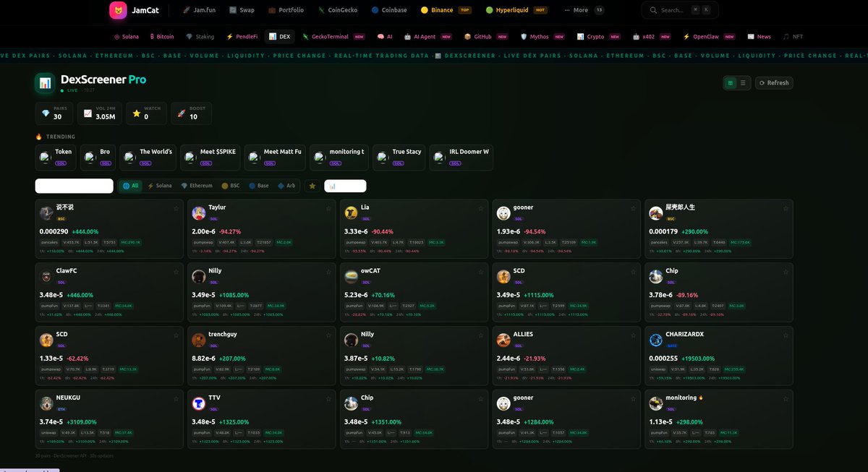The width and height of the screenshot is (868, 472).
Task: Star the ClawFC pair card
Action: pos(176,272)
